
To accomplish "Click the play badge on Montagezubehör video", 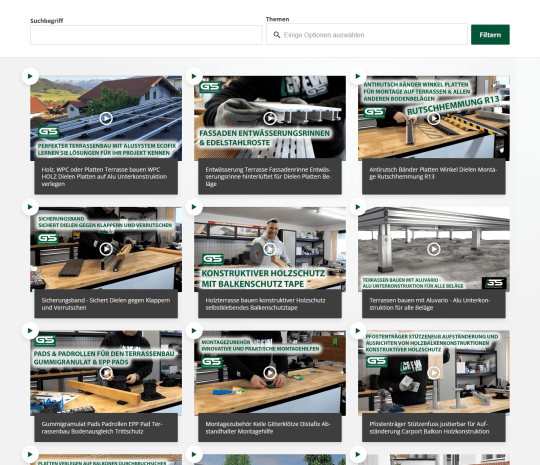I will click(x=194, y=331).
